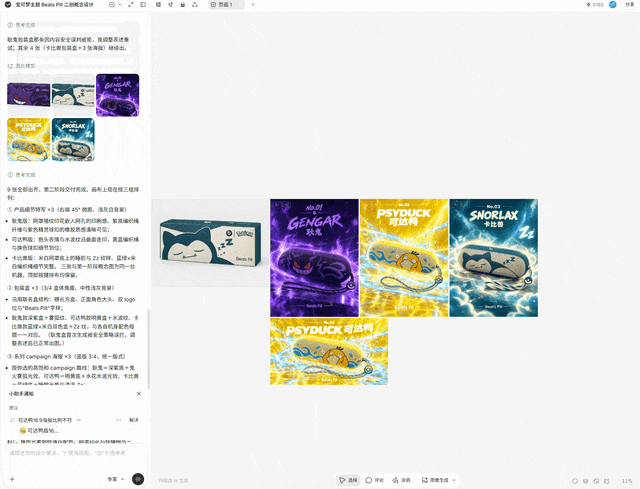Expand the dropdown arrow beside the chat bubble icon
Image resolution: width=640 pixels, height=489 pixels.
click(120, 4)
